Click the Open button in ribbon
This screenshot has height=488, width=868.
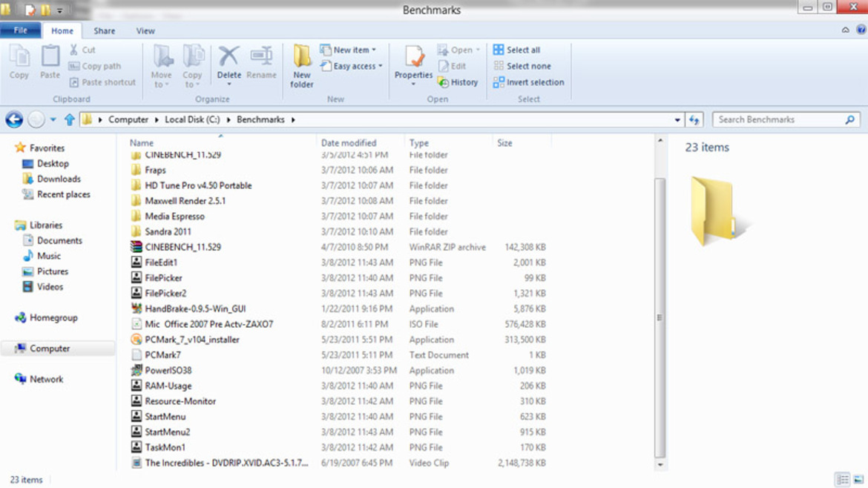click(x=458, y=50)
